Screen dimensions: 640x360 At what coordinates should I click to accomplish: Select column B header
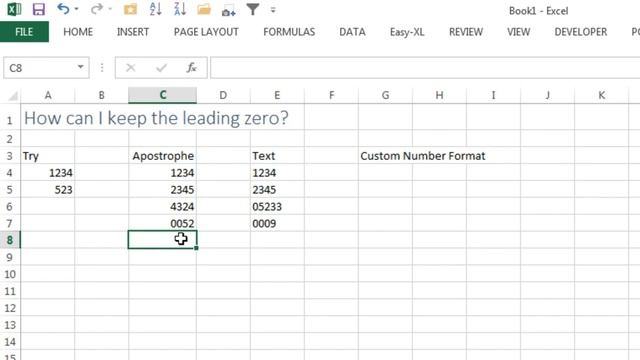click(102, 95)
